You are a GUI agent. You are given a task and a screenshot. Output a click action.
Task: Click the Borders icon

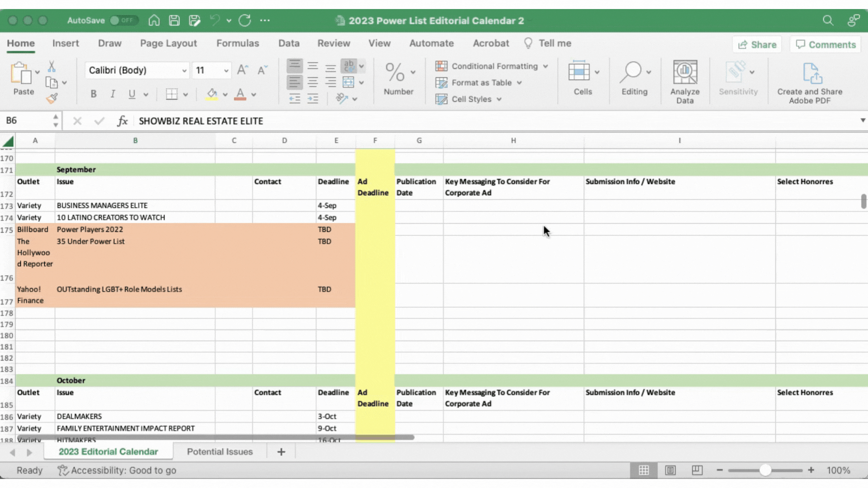click(171, 94)
